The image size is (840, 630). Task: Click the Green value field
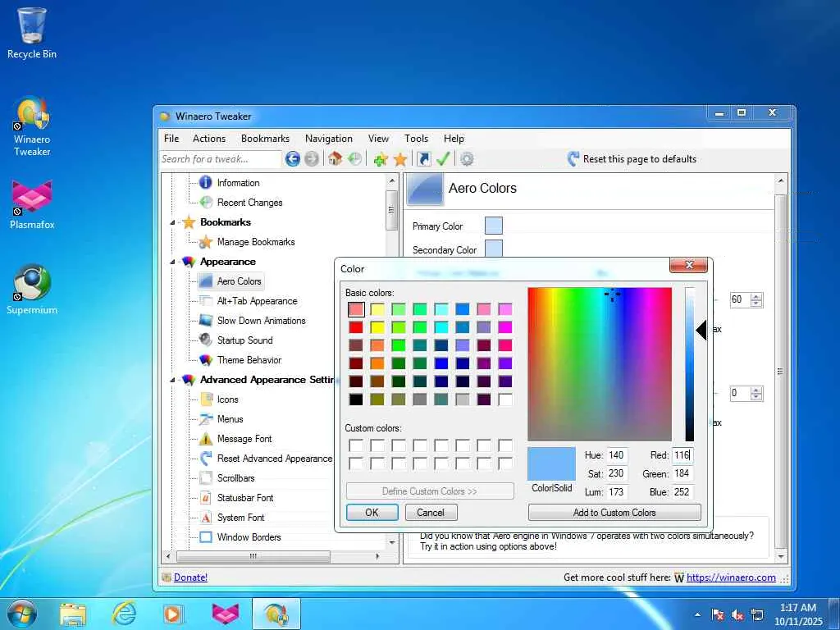coord(682,473)
